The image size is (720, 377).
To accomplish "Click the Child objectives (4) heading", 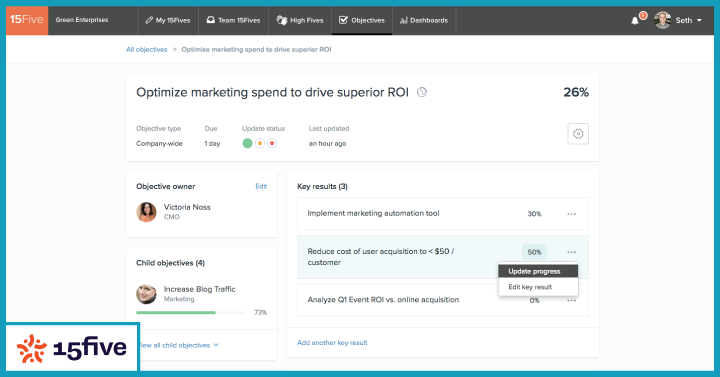I will coord(170,263).
